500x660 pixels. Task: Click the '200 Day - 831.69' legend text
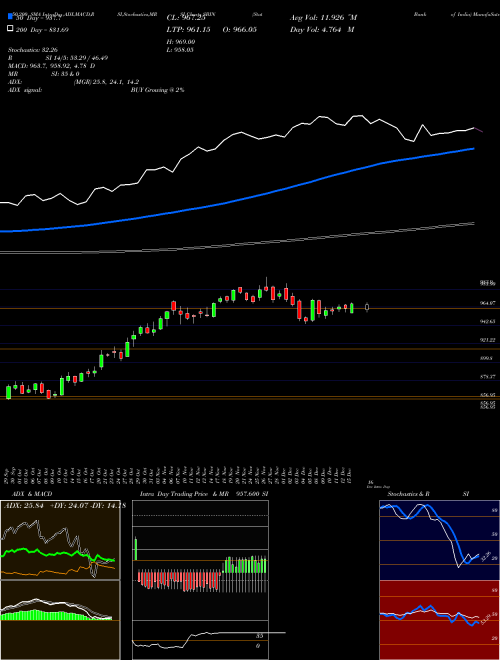(43, 30)
